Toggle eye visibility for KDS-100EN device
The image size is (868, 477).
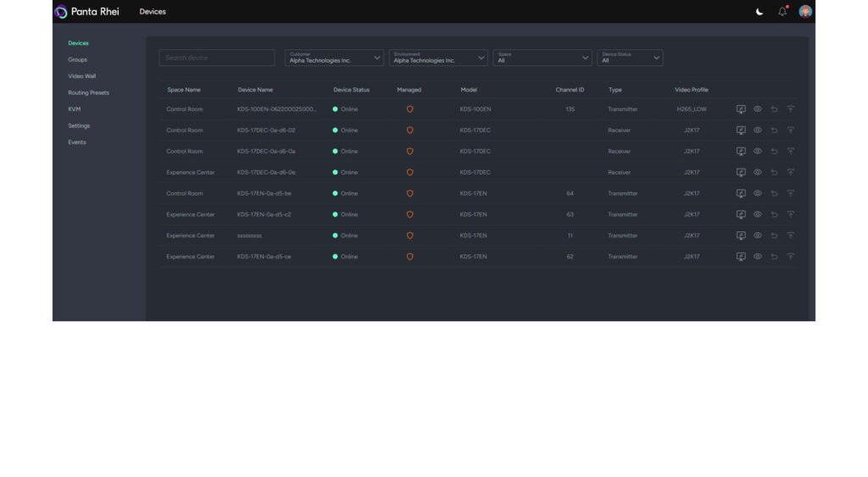(x=758, y=109)
